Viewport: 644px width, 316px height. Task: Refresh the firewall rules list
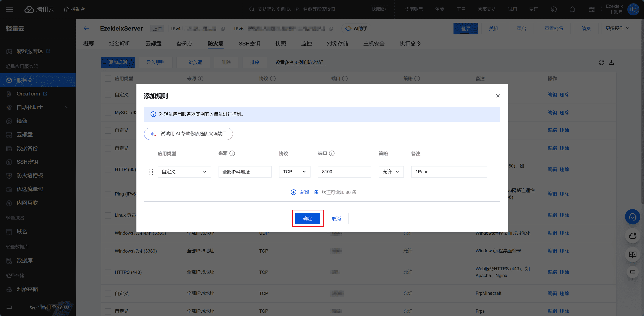602,62
